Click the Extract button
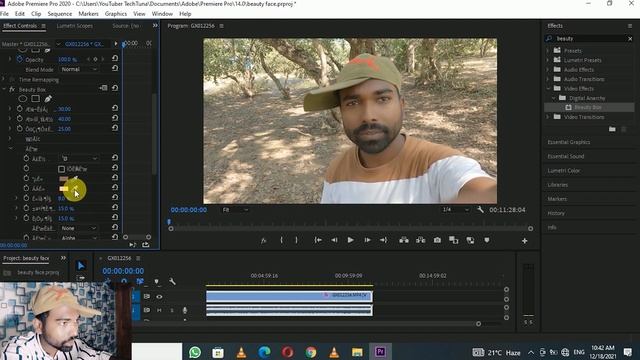The width and height of the screenshot is (640, 360). [x=420, y=240]
